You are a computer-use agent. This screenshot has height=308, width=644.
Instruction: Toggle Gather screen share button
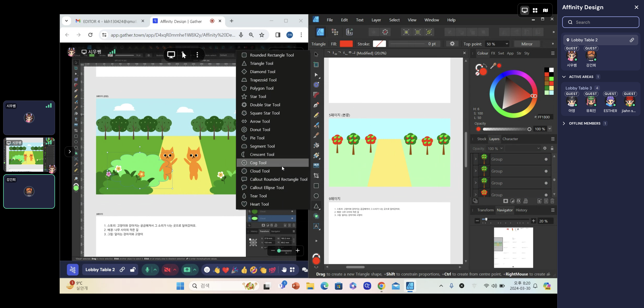pyautogui.click(x=187, y=270)
